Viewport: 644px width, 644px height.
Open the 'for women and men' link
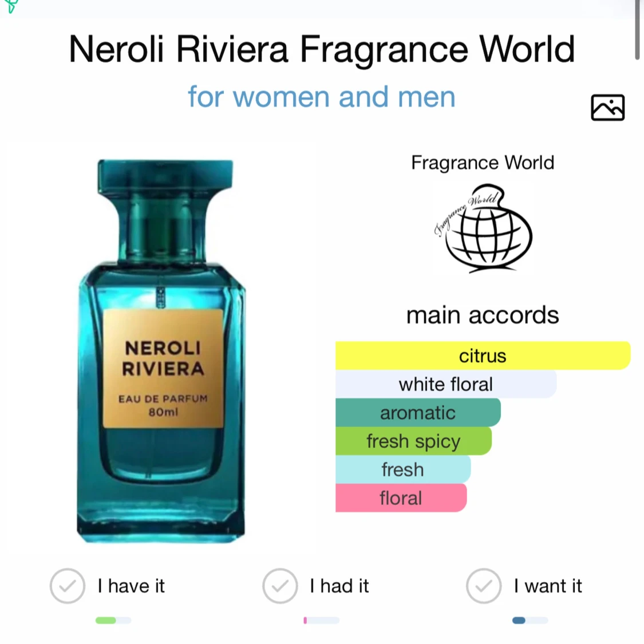[x=322, y=97]
